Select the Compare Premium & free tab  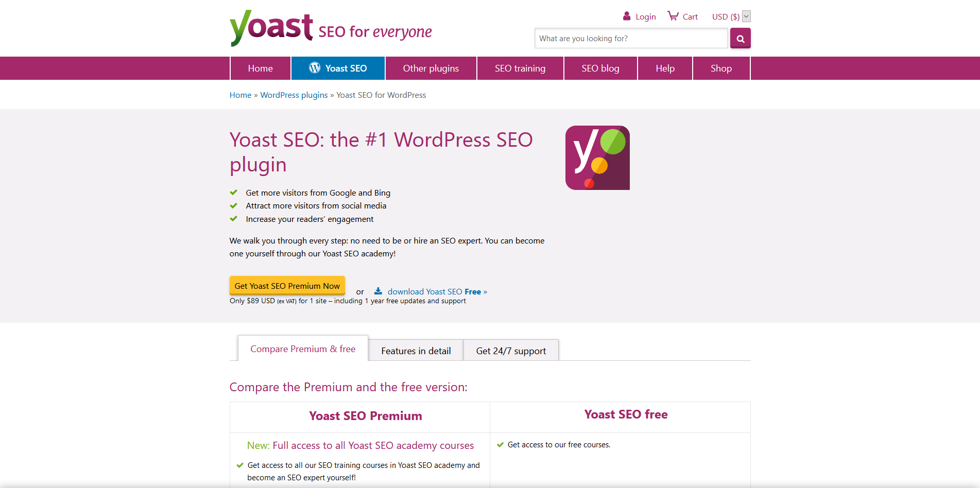[303, 348]
